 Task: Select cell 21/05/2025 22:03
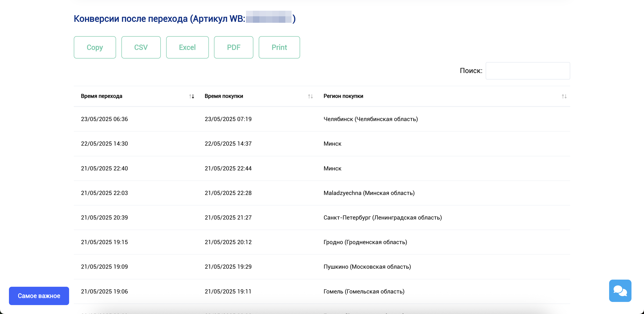(104, 193)
